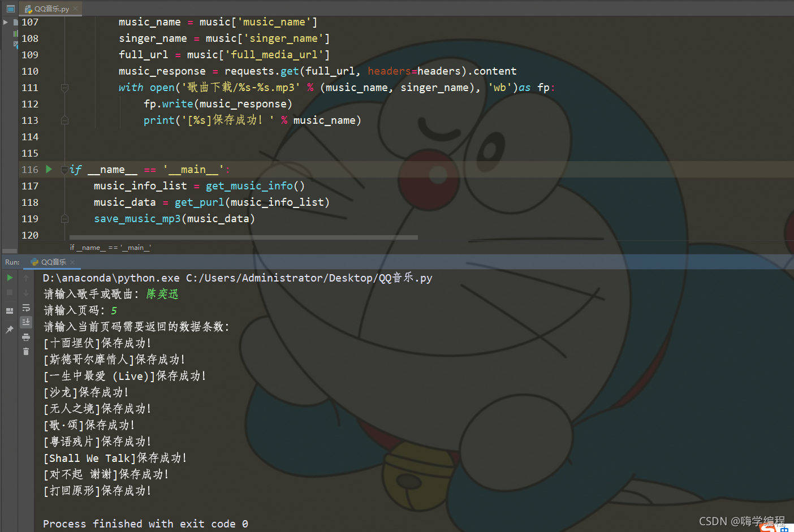794x532 pixels.
Task: Clear all console output with the trash icon
Action: (x=26, y=352)
